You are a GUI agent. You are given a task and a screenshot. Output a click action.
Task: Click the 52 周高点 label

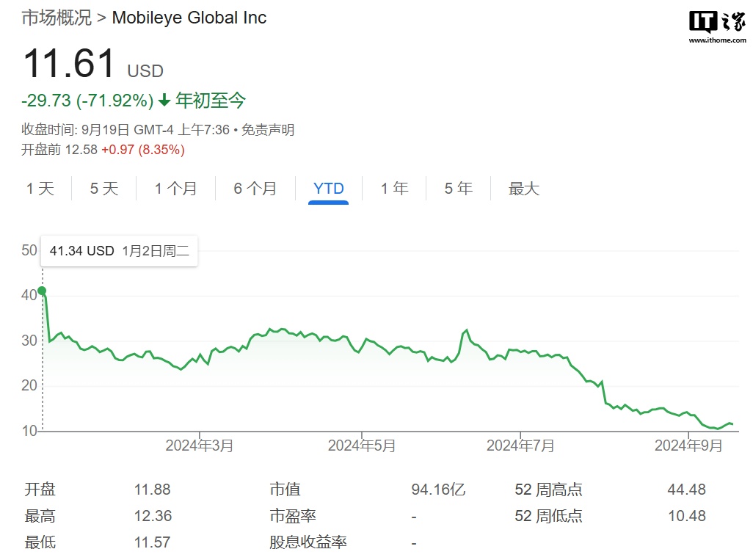coord(548,490)
